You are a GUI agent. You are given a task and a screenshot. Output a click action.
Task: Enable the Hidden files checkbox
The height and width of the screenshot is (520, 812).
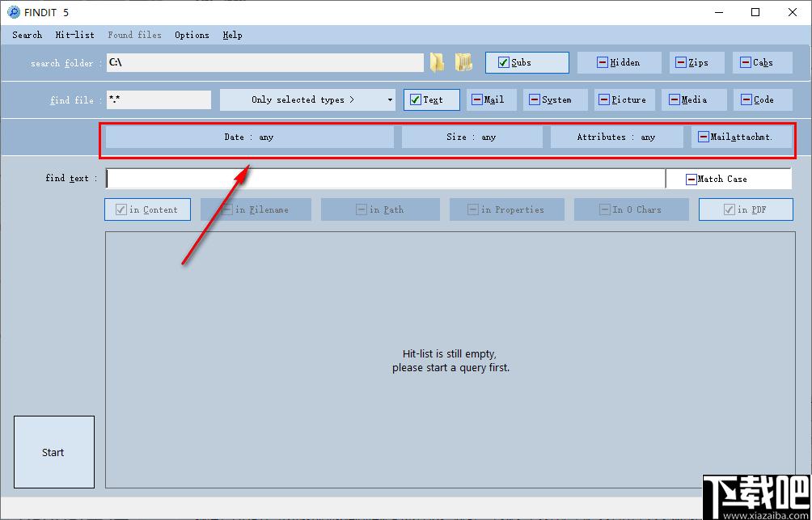[x=620, y=62]
